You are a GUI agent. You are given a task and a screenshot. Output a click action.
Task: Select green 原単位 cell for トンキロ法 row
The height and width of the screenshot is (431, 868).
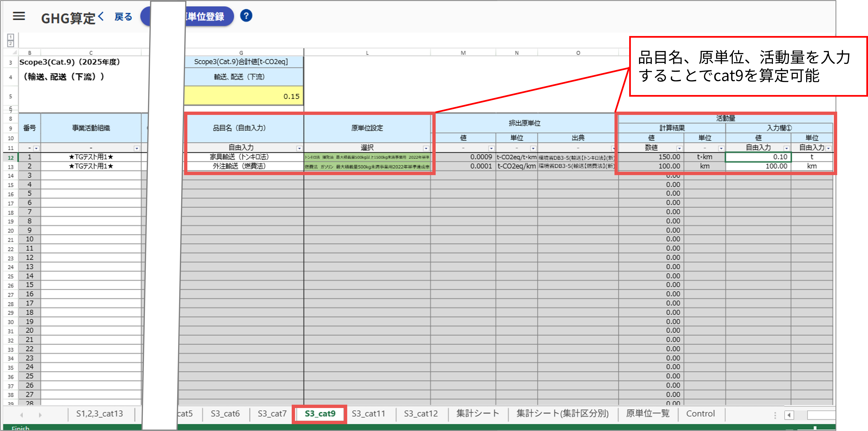[367, 157]
